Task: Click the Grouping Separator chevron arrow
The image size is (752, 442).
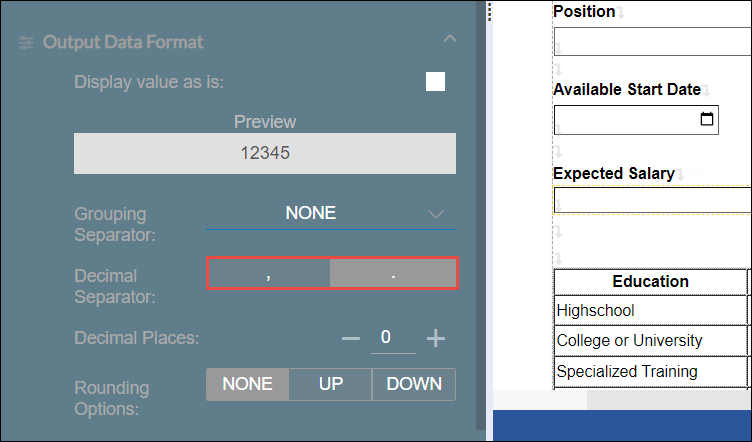Action: [436, 214]
